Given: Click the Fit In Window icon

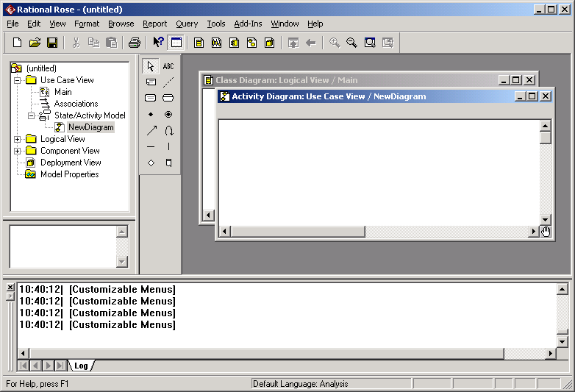Looking at the screenshot, I should pyautogui.click(x=370, y=43).
